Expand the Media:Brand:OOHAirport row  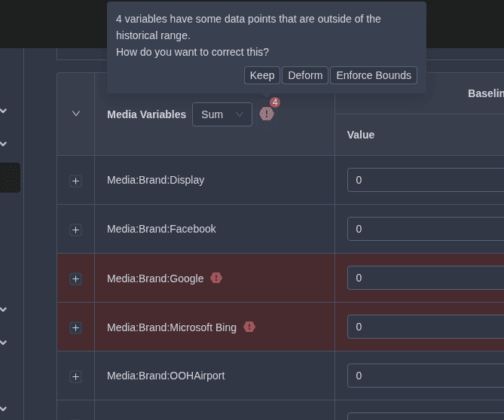pyautogui.click(x=75, y=376)
